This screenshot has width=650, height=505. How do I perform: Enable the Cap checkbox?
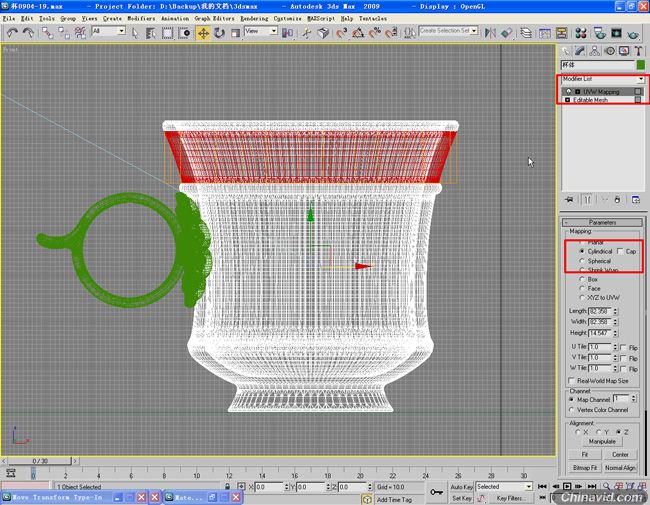click(620, 251)
